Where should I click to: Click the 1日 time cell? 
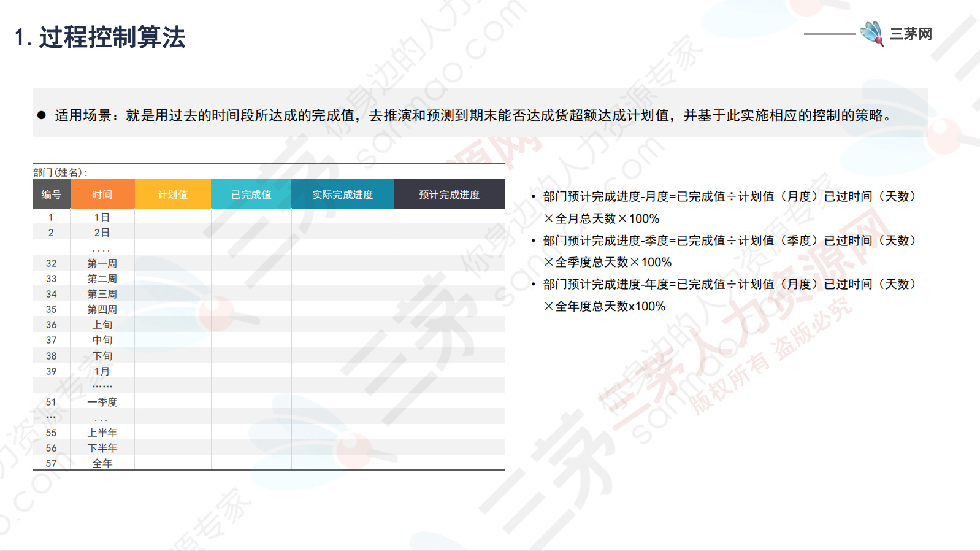[102, 217]
